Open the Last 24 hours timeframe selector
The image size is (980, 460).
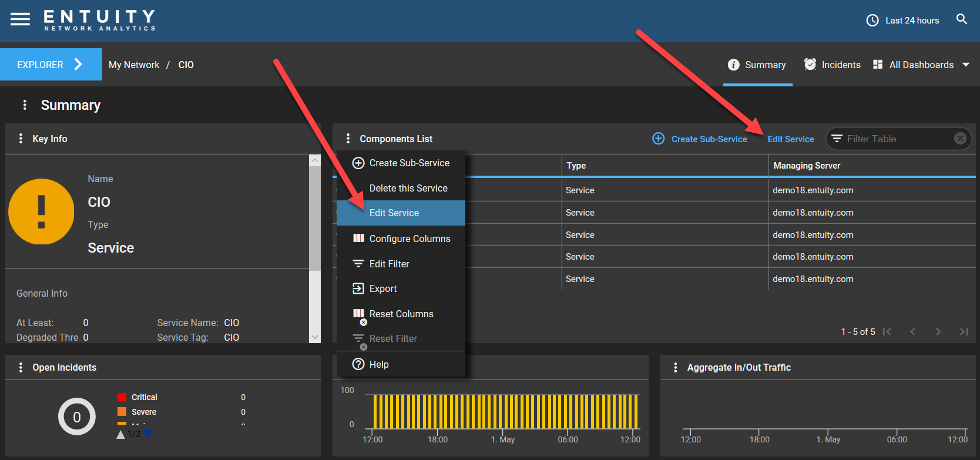[x=903, y=21]
